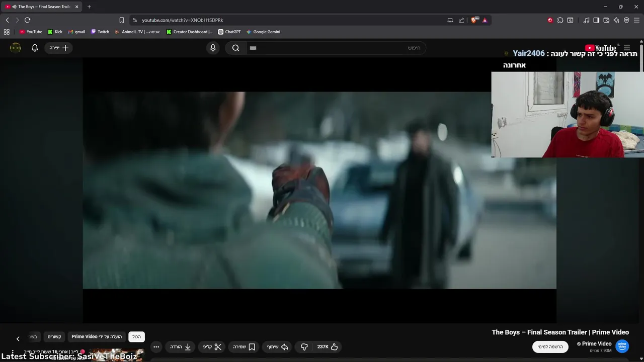
Task: Reload the current YouTube page
Action: pyautogui.click(x=27, y=20)
